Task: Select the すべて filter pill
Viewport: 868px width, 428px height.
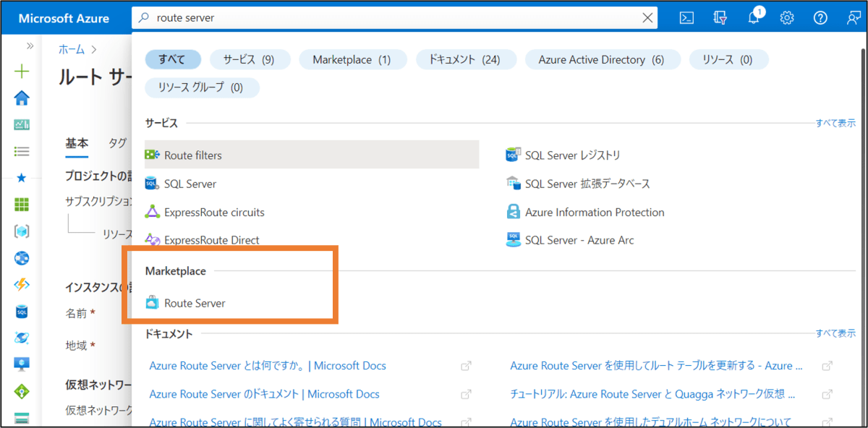Action: pyautogui.click(x=172, y=59)
